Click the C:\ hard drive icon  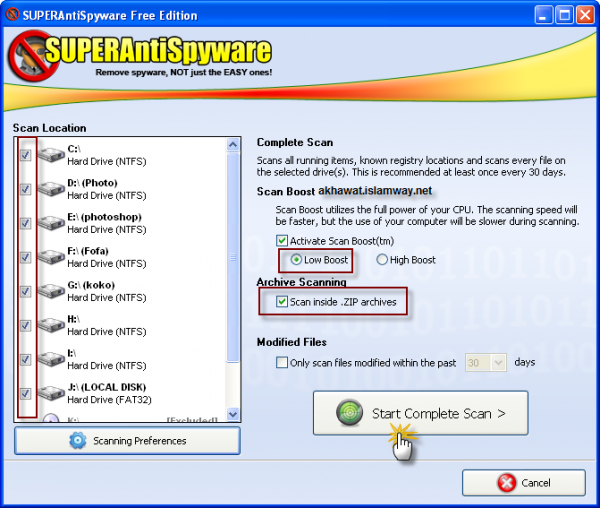(51, 155)
